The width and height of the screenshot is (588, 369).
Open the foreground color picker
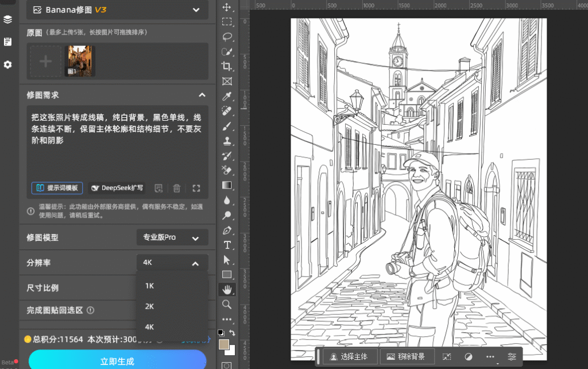pos(224,344)
